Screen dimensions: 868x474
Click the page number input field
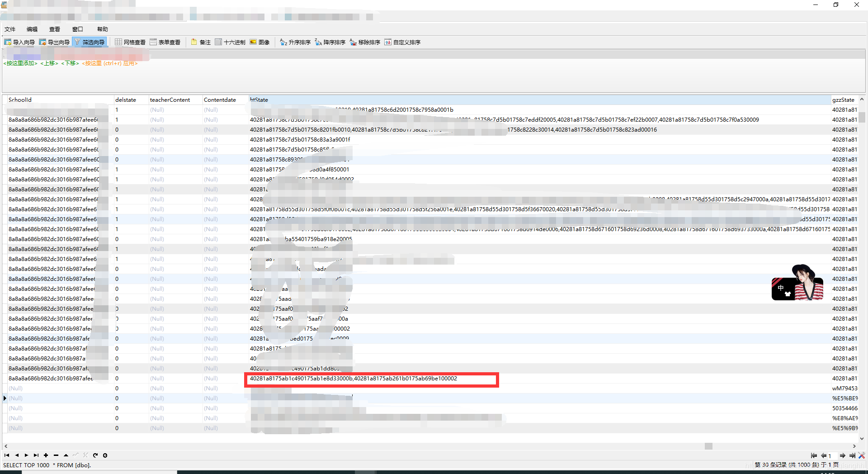[x=833, y=456]
